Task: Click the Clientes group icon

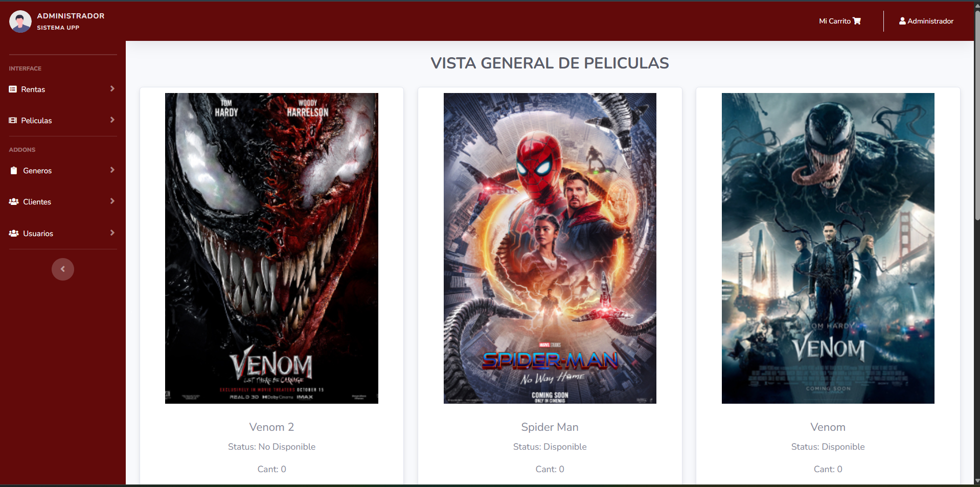Action: (x=14, y=202)
